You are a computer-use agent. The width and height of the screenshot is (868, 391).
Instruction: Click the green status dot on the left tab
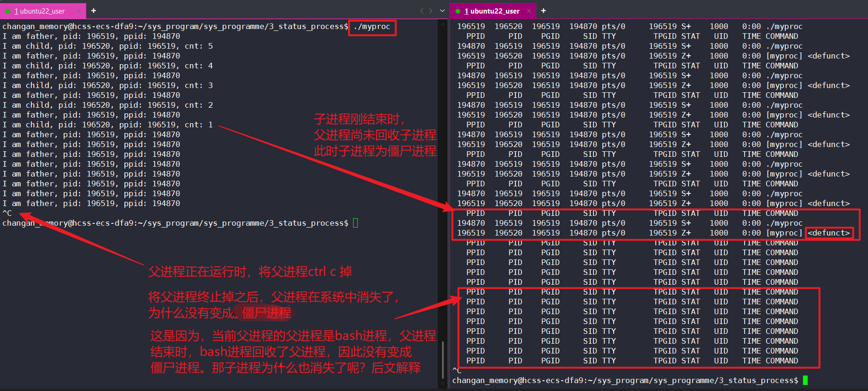pyautogui.click(x=8, y=11)
